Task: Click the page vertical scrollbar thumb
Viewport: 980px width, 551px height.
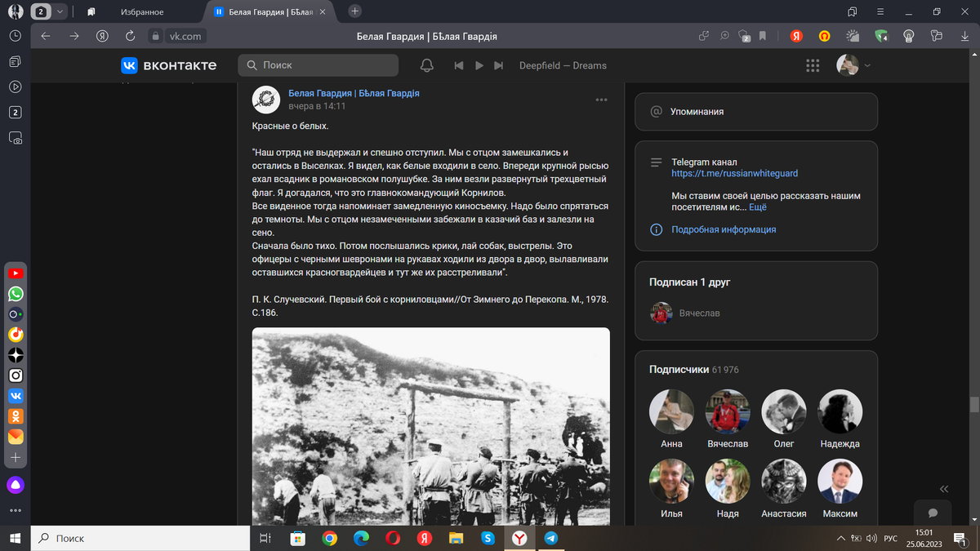Action: point(974,404)
